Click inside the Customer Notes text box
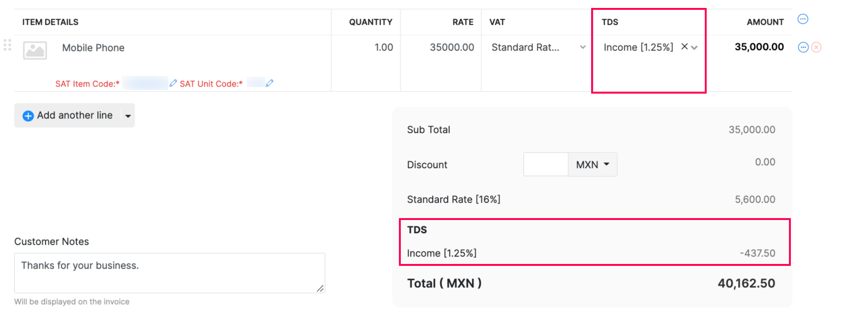Screen dimensions: 868x315 click(169, 273)
